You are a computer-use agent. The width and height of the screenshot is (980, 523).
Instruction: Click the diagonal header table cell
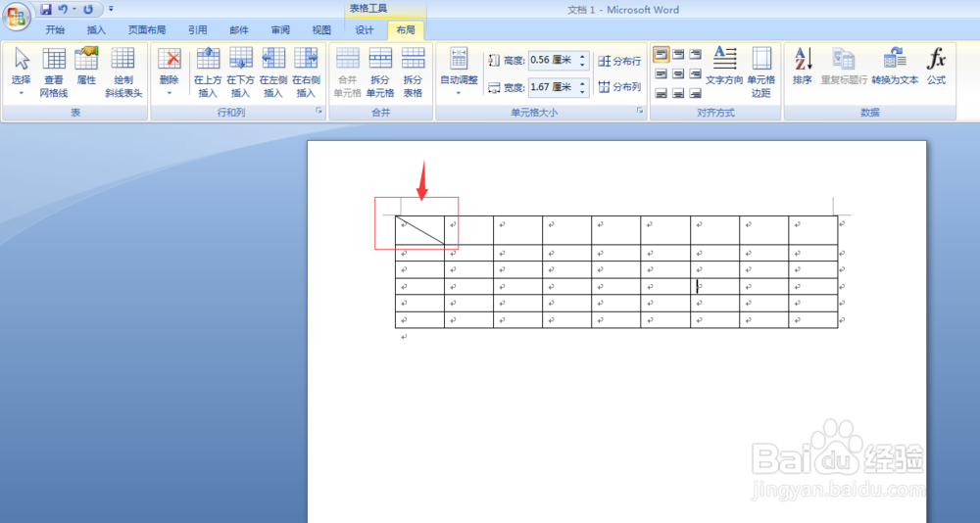coord(420,230)
